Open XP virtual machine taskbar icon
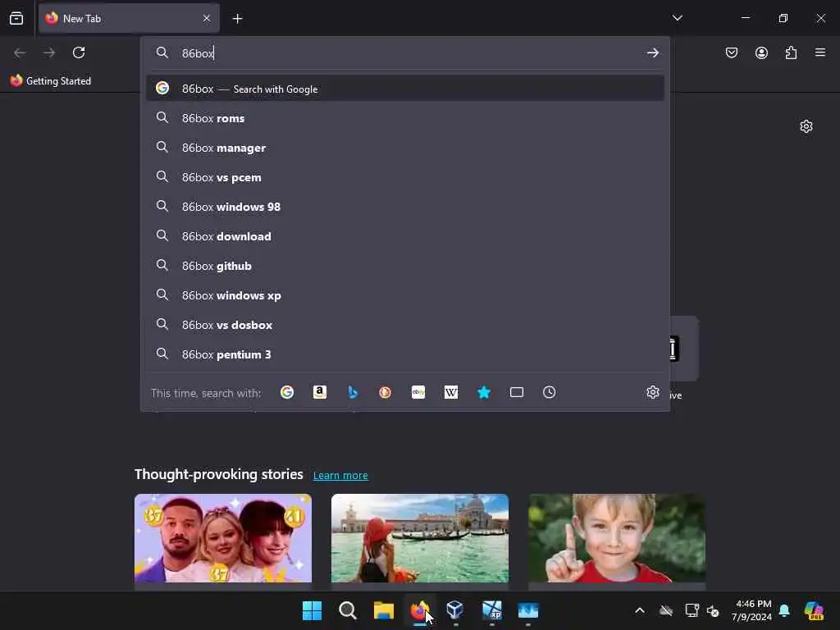This screenshot has width=840, height=630. (492, 610)
